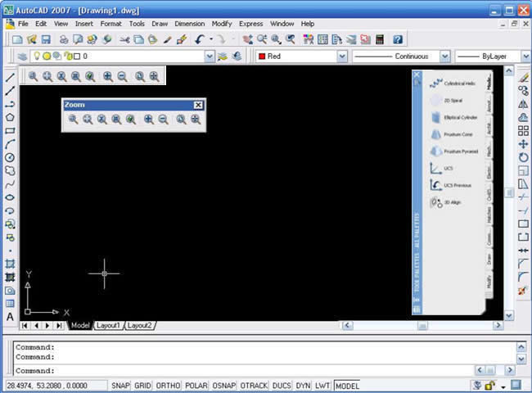Open the Hatches tool palette tab
Viewport: 532px width, 393px height.
coord(489,215)
